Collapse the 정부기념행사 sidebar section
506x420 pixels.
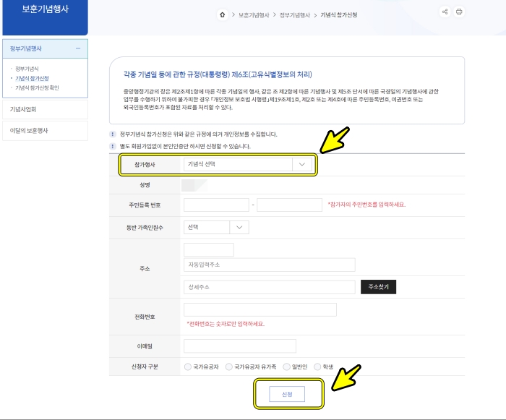[x=78, y=48]
